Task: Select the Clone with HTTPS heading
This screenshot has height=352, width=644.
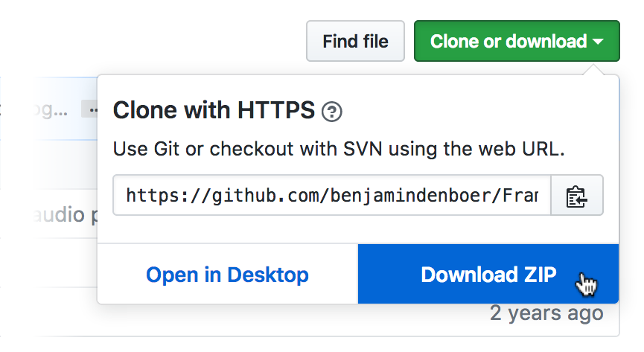Action: (214, 110)
